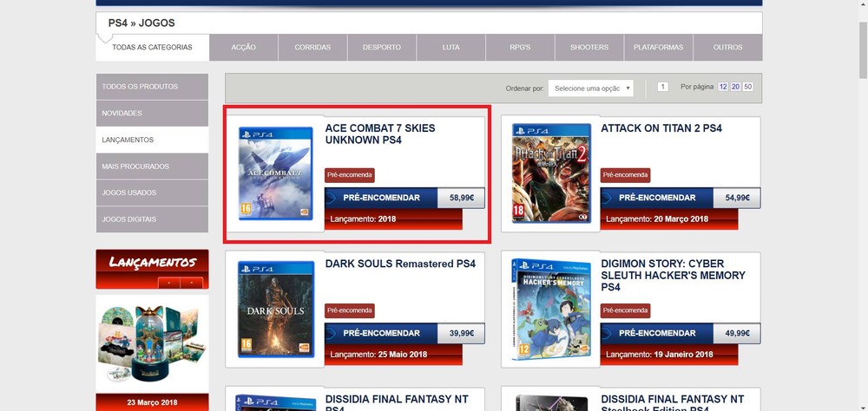The image size is (868, 411).
Task: Click Lançamento: 20 Março 2018 text
Action: pos(657,219)
